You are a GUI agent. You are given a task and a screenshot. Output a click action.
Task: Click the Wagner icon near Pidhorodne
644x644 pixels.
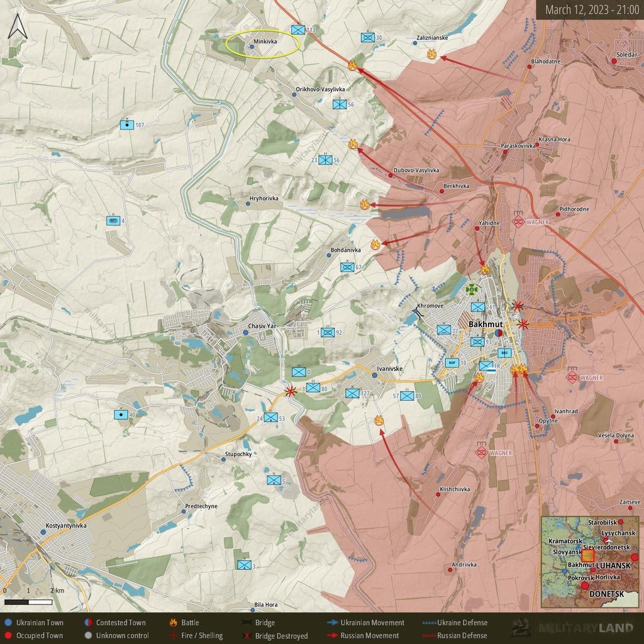518,221
